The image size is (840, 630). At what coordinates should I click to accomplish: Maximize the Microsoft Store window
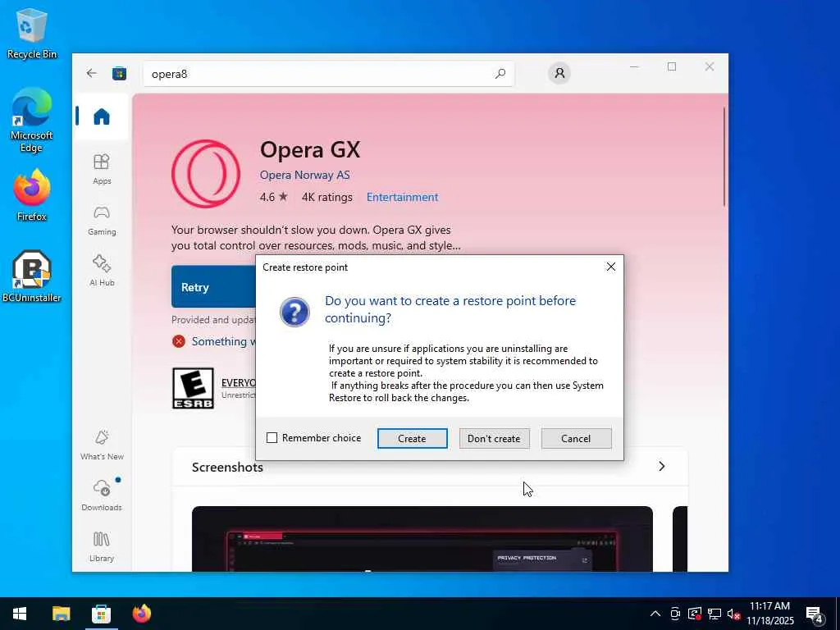[x=672, y=66]
